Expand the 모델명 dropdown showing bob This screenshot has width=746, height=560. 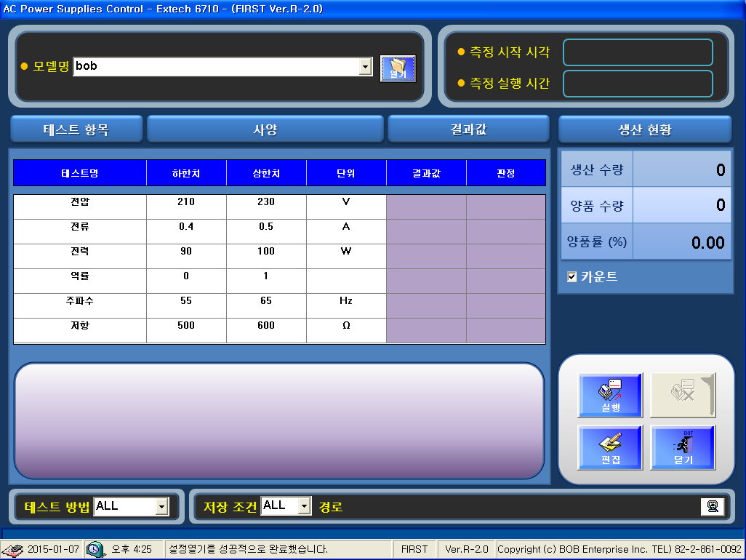click(365, 67)
